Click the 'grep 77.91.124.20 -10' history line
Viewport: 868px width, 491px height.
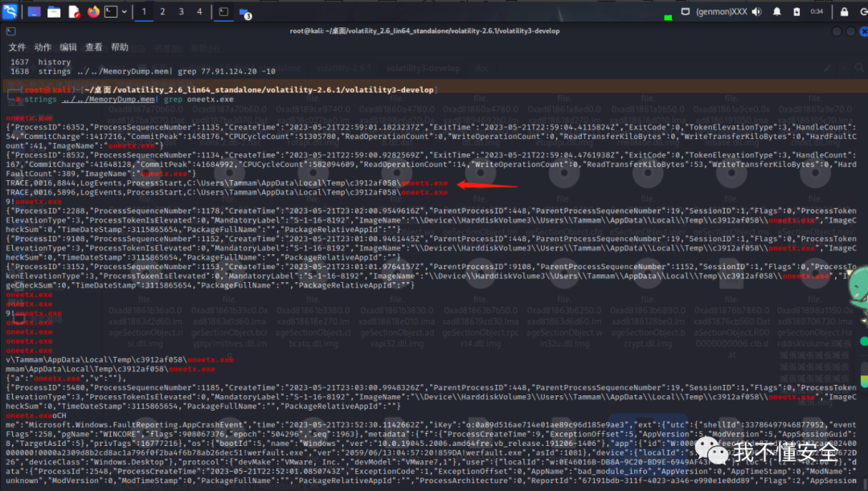(x=227, y=72)
